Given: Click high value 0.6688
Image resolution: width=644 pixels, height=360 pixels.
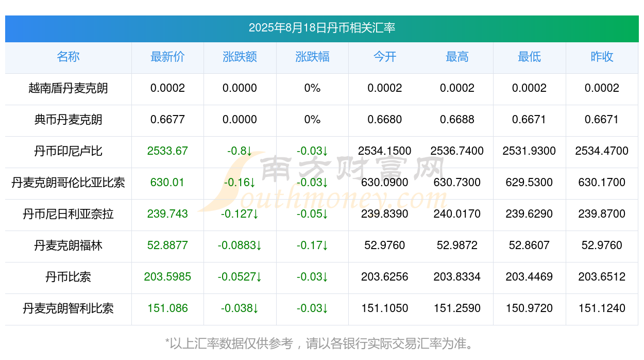Looking at the screenshot, I should 457,120.
